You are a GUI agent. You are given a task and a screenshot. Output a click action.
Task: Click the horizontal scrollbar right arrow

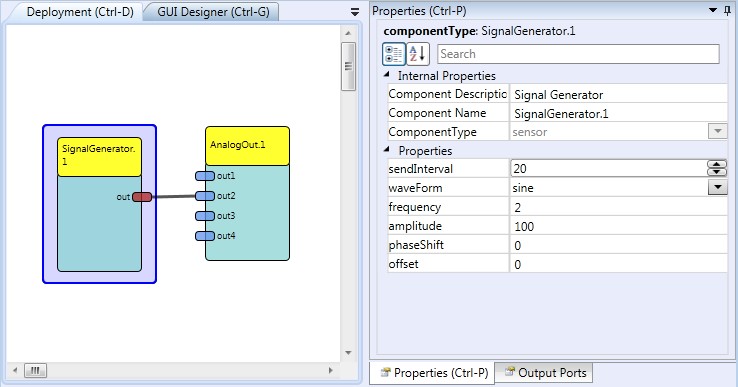(x=330, y=371)
